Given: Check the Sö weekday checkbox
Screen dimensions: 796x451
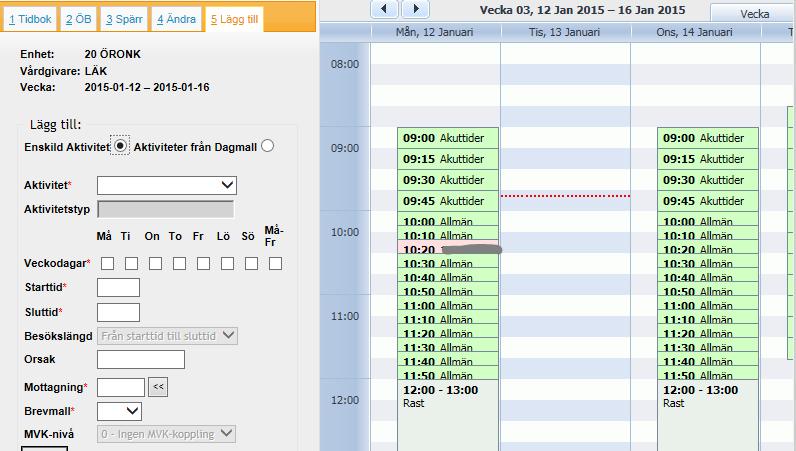Looking at the screenshot, I should pos(251,264).
